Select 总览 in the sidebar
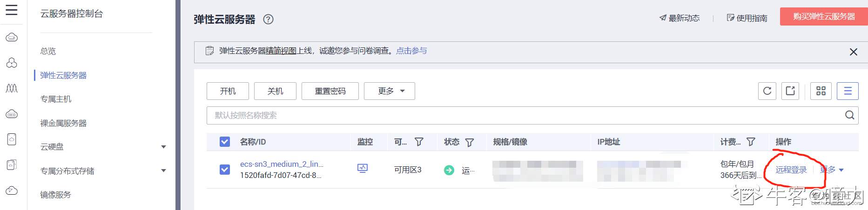The image size is (868, 210). [48, 51]
